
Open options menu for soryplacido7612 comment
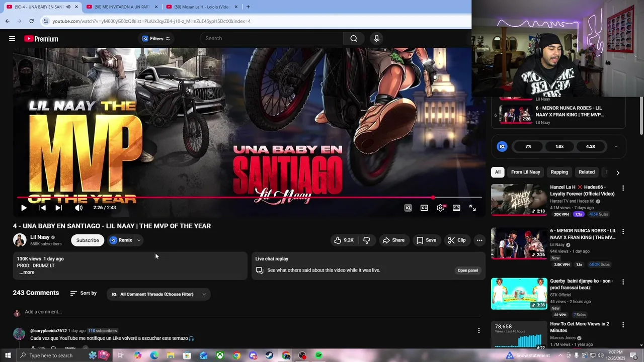478,330
